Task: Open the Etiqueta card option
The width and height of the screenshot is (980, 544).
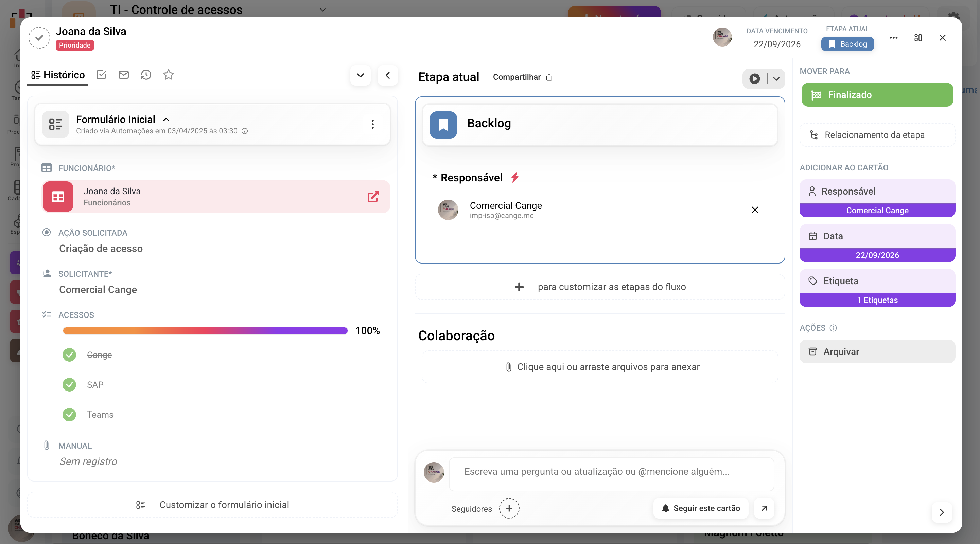Action: (x=877, y=288)
